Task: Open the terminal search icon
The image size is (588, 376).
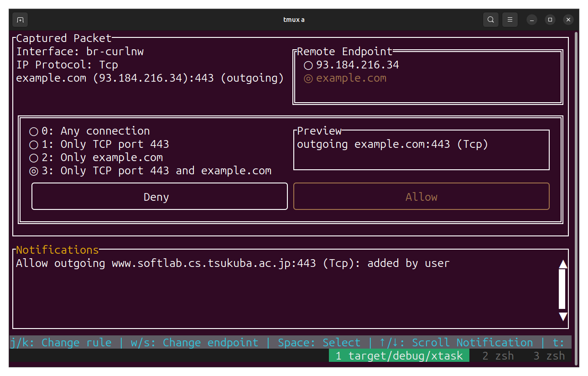Action: [x=491, y=20]
